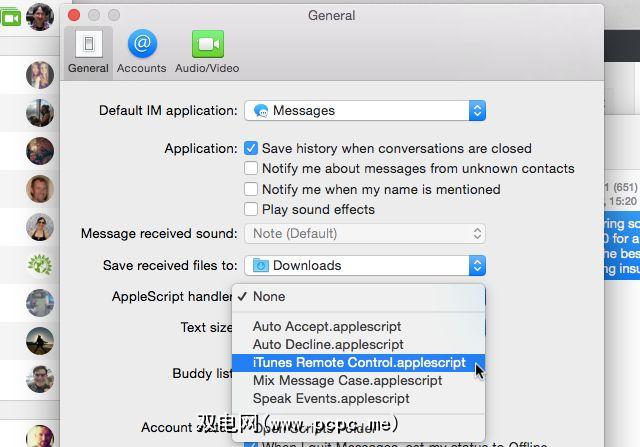Select Speak Events.applescript handler
This screenshot has height=447, width=640.
(358, 398)
